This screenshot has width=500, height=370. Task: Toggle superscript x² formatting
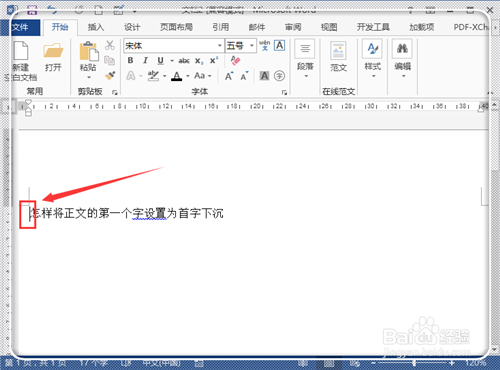click(x=214, y=60)
